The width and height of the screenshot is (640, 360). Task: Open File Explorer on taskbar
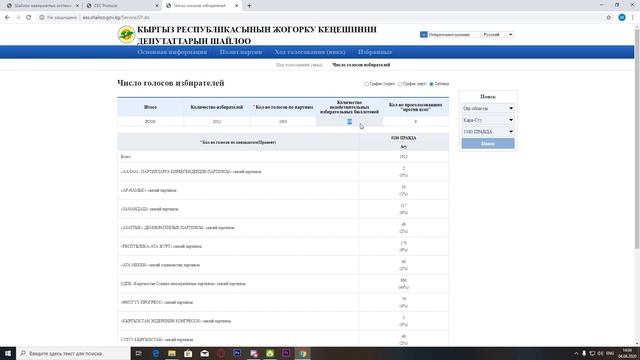coord(172,353)
